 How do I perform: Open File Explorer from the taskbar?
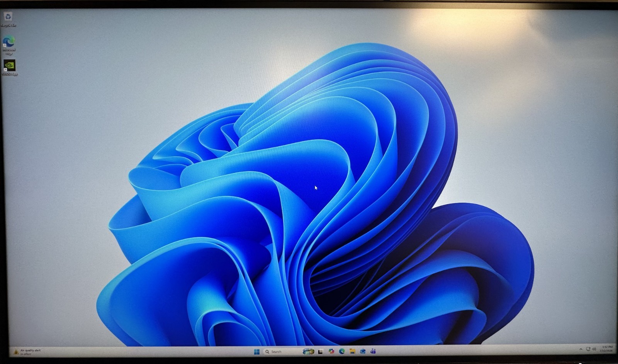tap(352, 351)
